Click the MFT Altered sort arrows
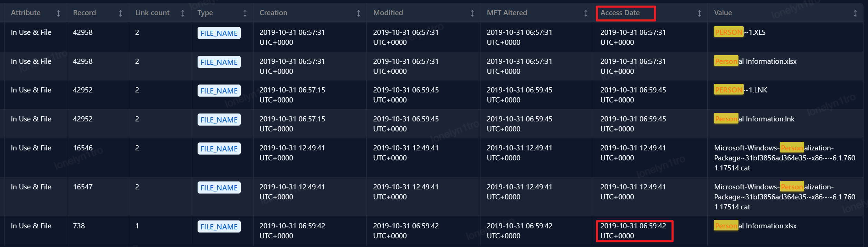 coord(586,13)
